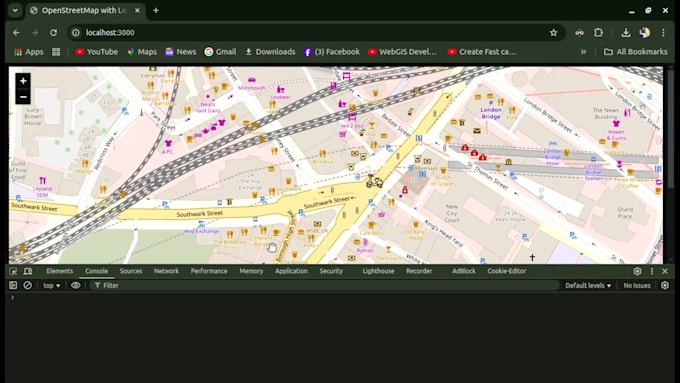The height and width of the screenshot is (383, 680).
Task: Switch to the Sources tab
Action: pos(131,271)
